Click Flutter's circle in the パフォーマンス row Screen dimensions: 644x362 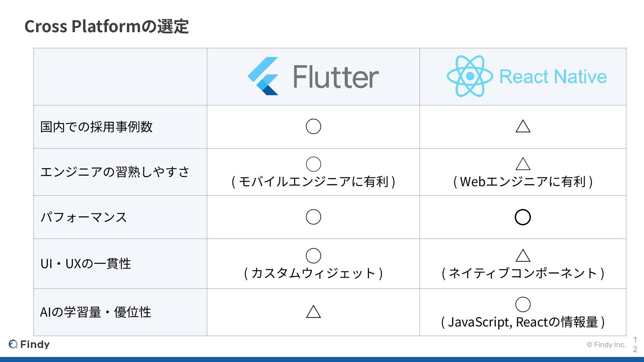tap(313, 217)
